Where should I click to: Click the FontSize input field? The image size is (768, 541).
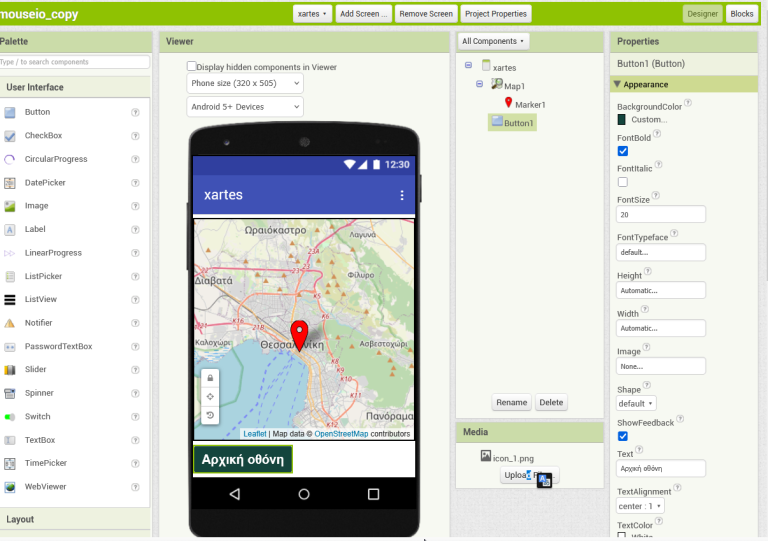[661, 214]
